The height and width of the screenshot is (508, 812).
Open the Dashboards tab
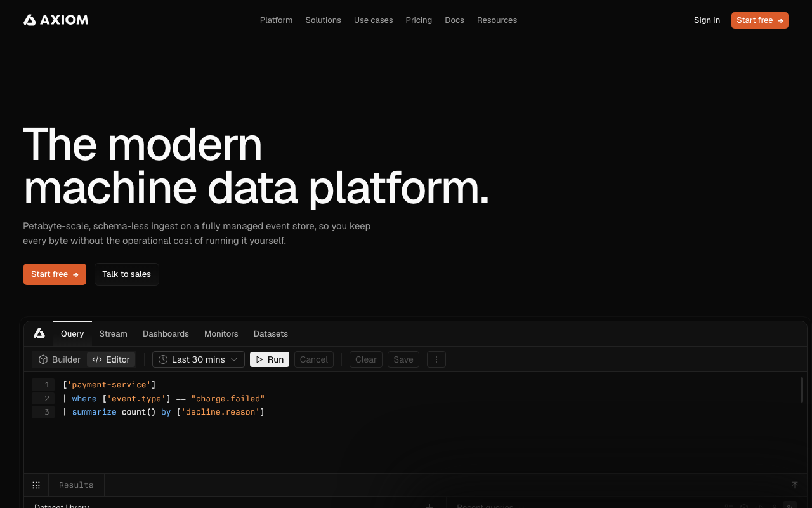(166, 334)
